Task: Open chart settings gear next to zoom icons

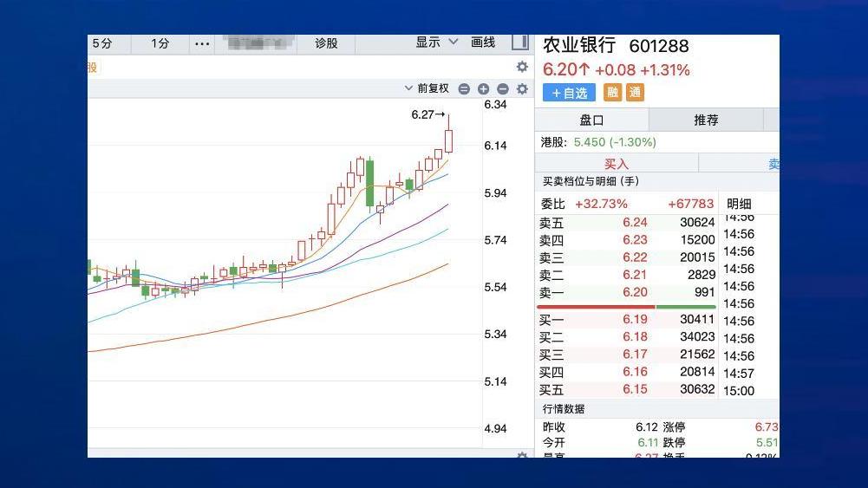Action: (x=522, y=89)
